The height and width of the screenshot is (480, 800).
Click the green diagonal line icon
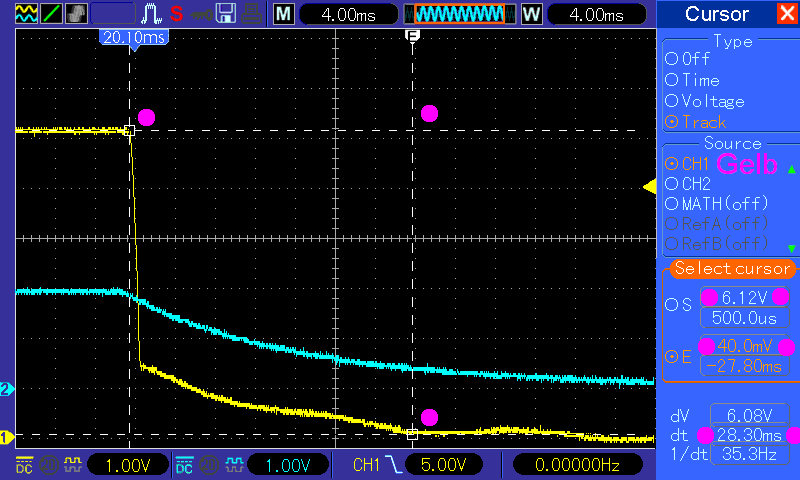pyautogui.click(x=51, y=13)
